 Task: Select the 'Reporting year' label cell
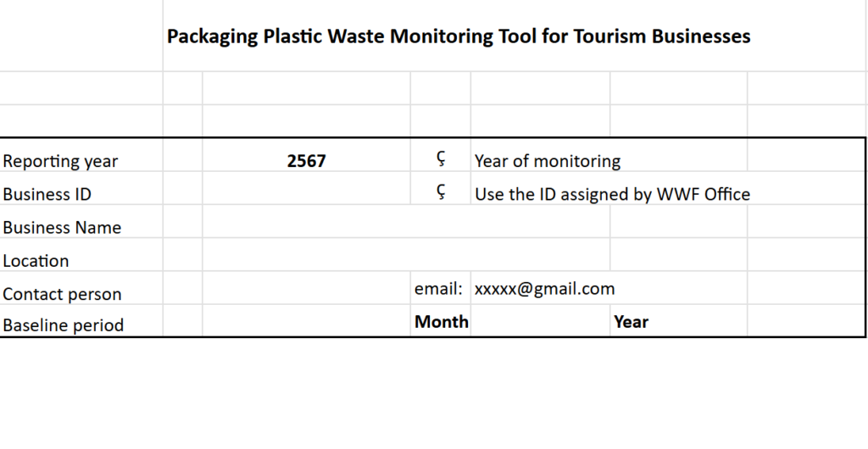click(x=61, y=161)
